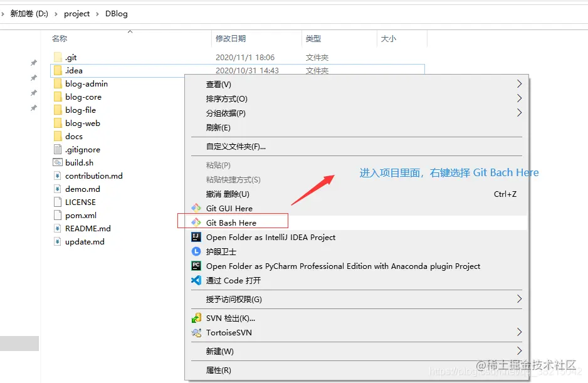The width and height of the screenshot is (588, 383).
Task: Choose 护眼卫士 menu entry
Action: click(x=357, y=251)
